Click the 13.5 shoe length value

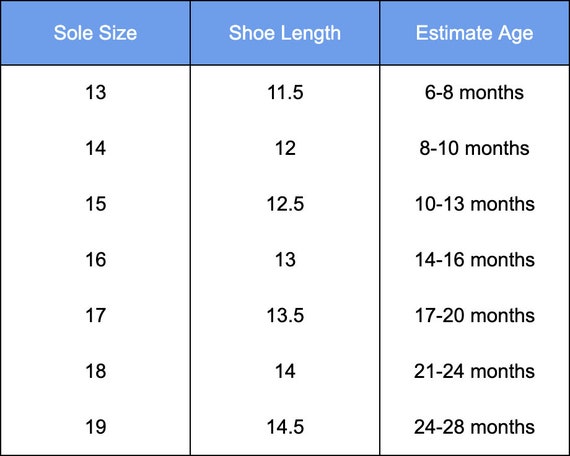285,315
